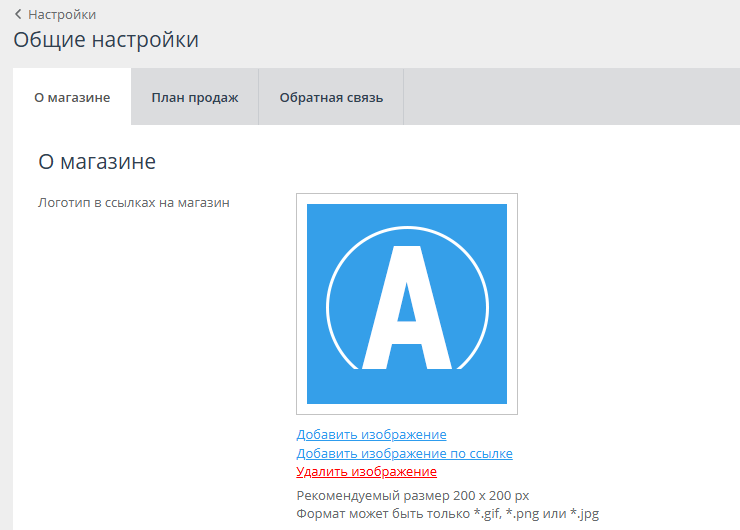
Task: Click the Формат может быть только hint text
Action: [x=447, y=513]
